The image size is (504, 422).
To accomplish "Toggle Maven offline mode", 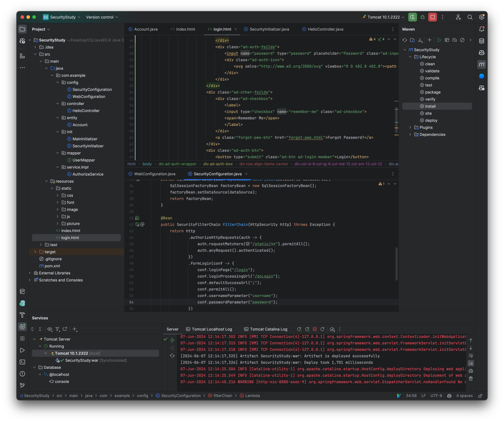I will [455, 40].
